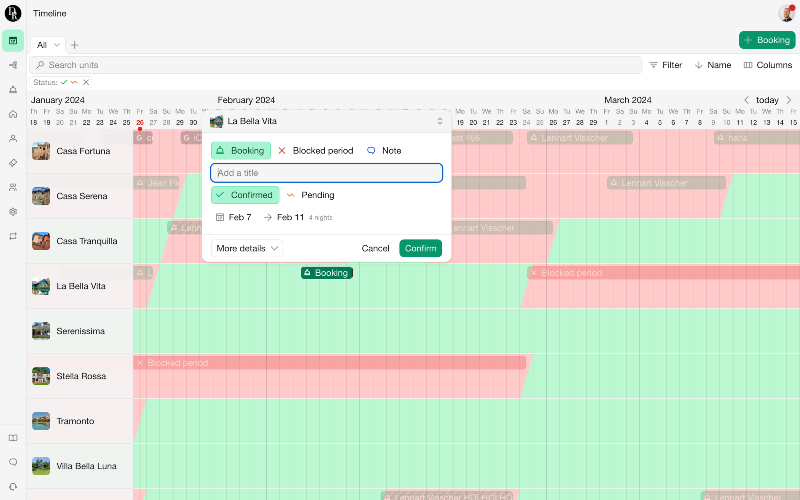
Task: Click Tramonto thumbnail image
Action: click(41, 421)
